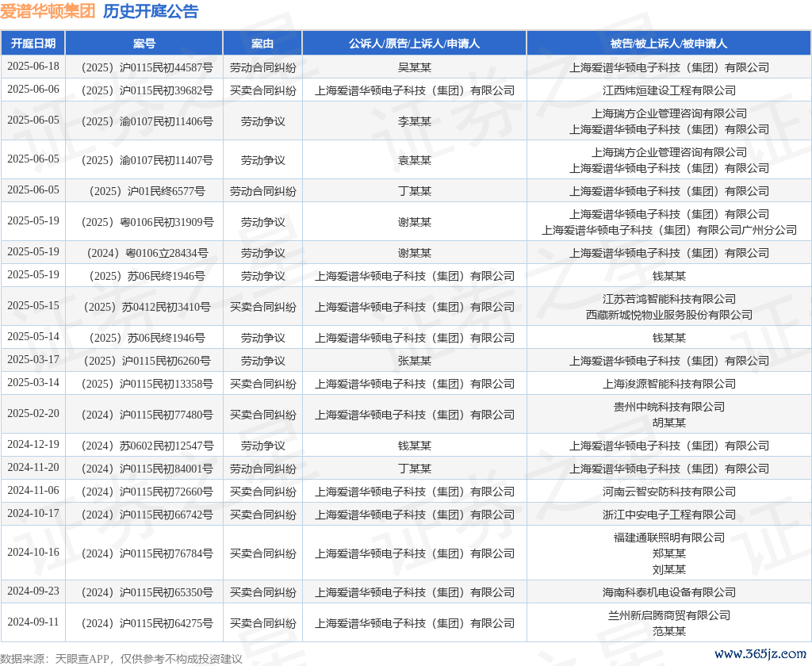
Task: Click plaintiff 袁某某
Action: [x=414, y=160]
